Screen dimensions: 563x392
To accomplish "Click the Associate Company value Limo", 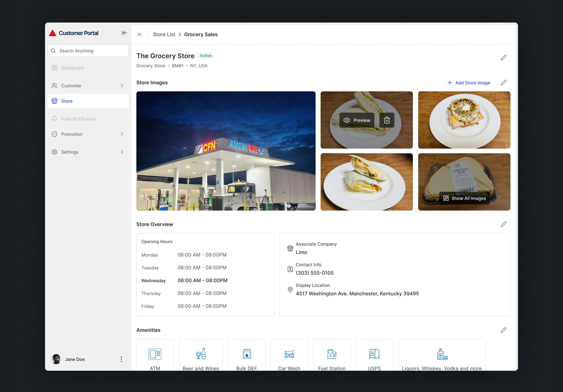I will click(302, 252).
